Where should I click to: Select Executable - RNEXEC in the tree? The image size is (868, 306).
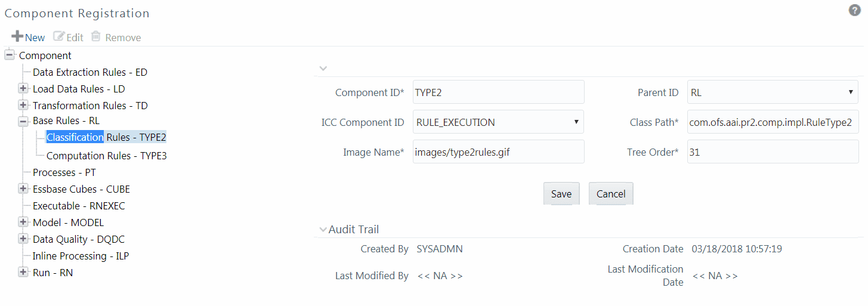click(79, 206)
